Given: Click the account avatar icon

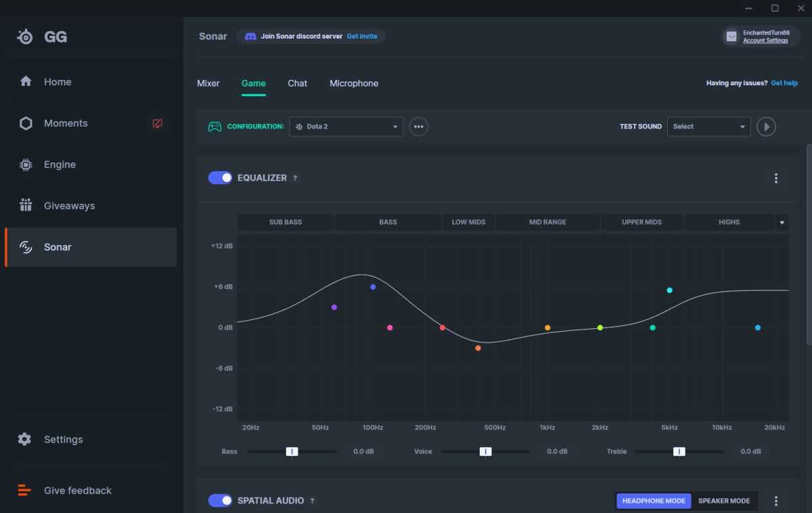Looking at the screenshot, I should 731,37.
